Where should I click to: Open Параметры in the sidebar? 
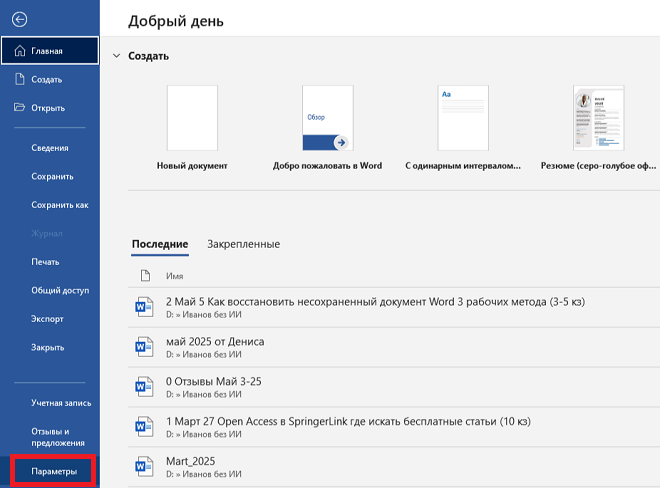tap(54, 471)
